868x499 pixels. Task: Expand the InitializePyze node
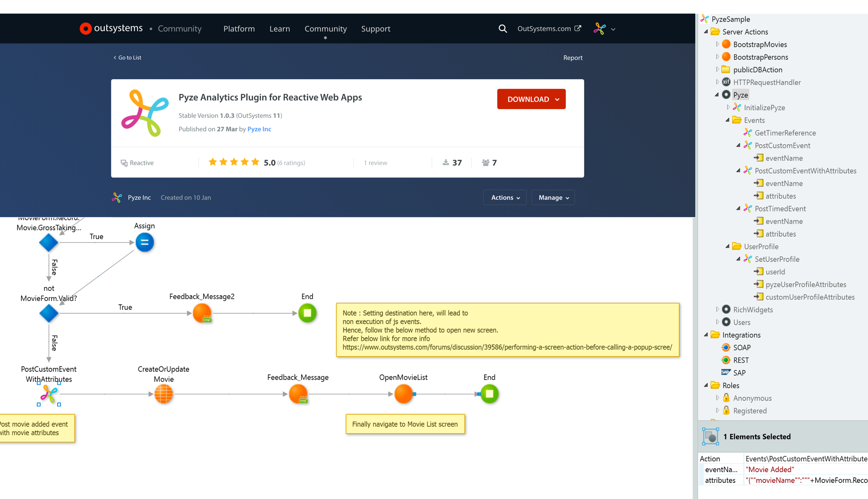click(728, 107)
